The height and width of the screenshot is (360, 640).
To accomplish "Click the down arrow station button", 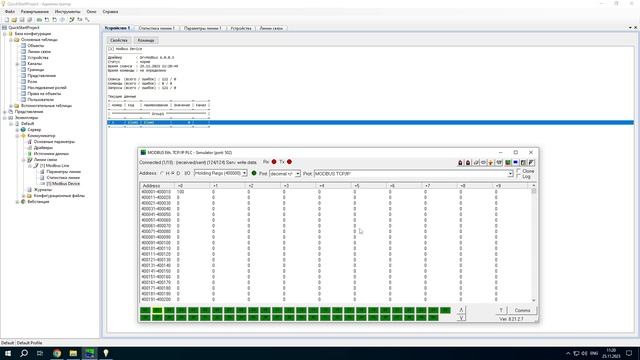I will coord(461,318).
